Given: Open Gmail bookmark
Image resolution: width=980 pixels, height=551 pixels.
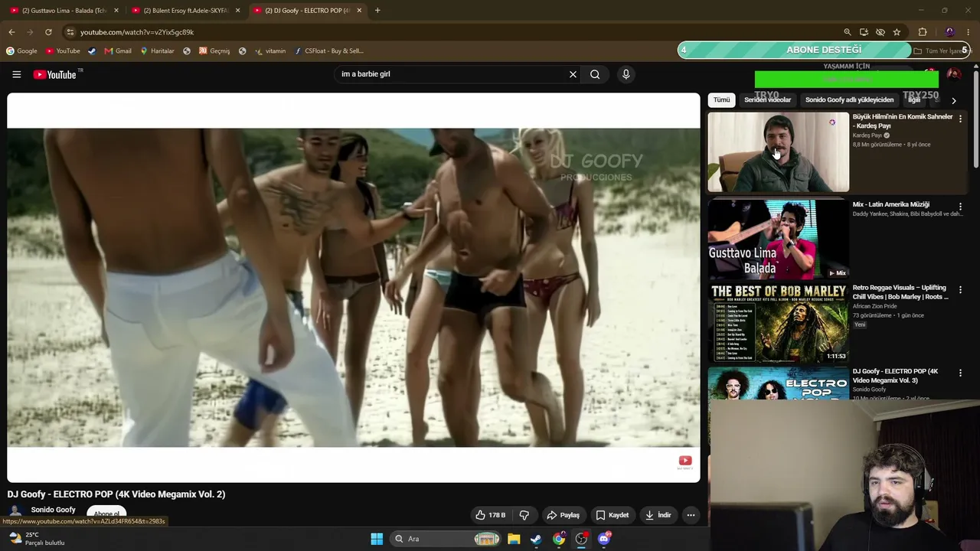Looking at the screenshot, I should click(x=118, y=51).
